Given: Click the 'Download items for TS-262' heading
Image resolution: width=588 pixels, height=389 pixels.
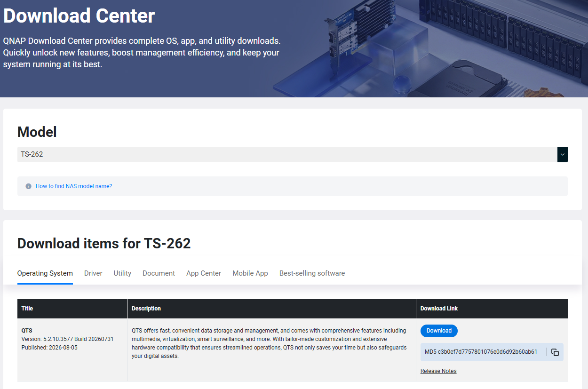Looking at the screenshot, I should (104, 244).
